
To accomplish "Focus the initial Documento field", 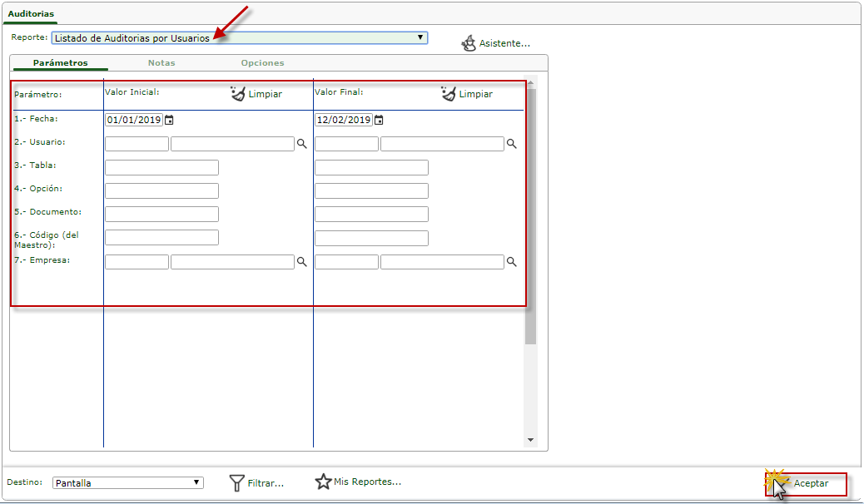I will pyautogui.click(x=162, y=214).
